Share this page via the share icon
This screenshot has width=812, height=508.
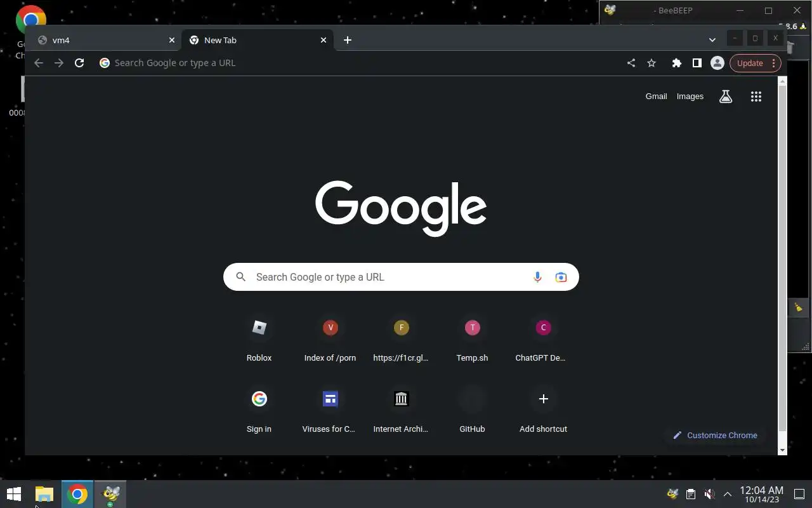631,63
